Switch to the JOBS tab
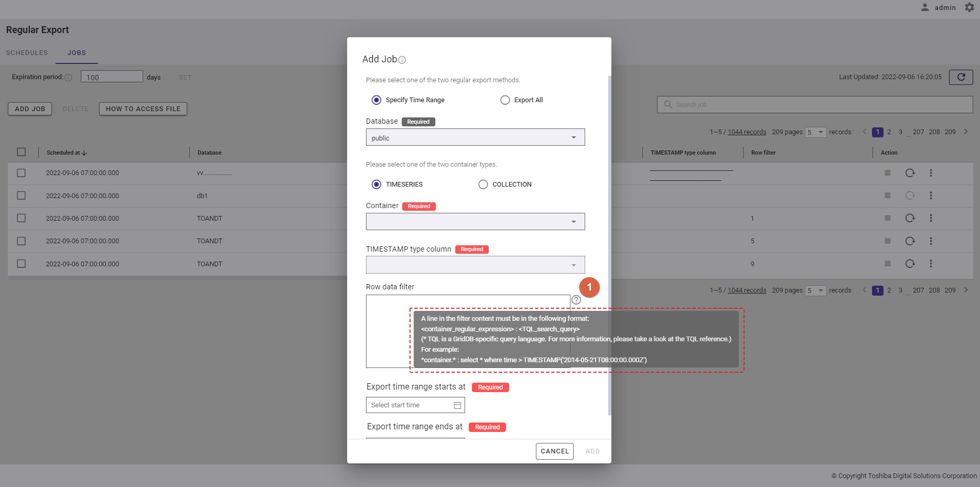Image resolution: width=980 pixels, height=487 pixels. 77,53
